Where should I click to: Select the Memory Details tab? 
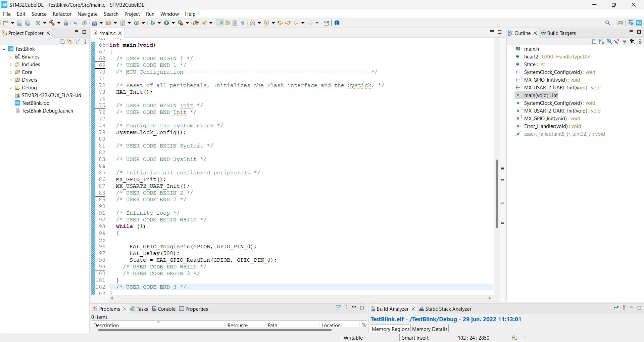click(x=430, y=329)
